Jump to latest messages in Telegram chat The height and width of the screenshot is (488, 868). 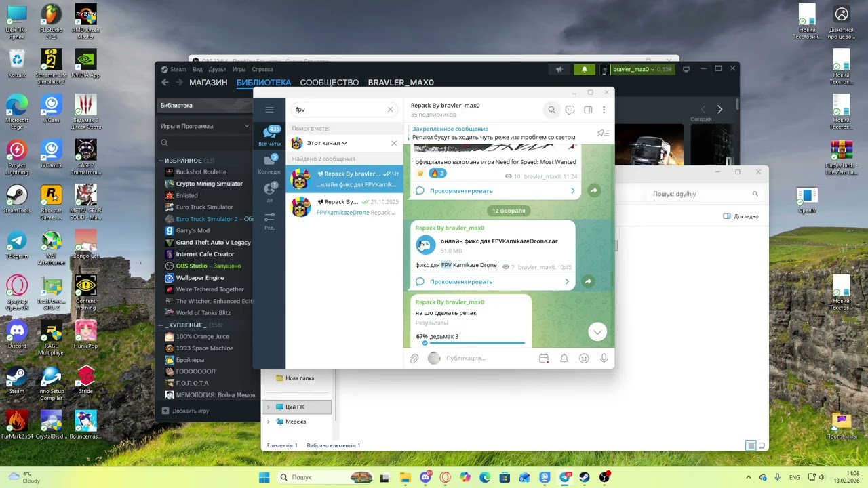pos(597,331)
